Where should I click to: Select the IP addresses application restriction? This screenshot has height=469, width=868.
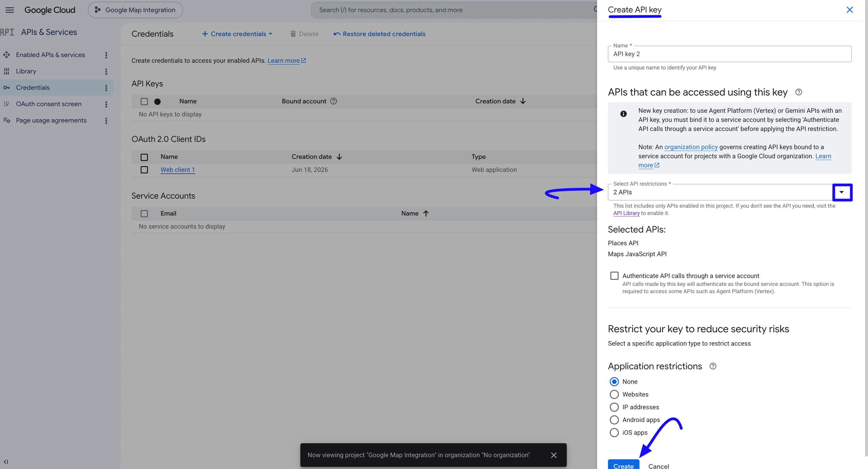click(614, 407)
